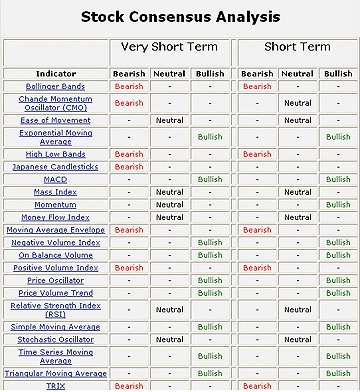Open the Price Volume Trend link
The width and height of the screenshot is (360, 392).
tap(55, 293)
